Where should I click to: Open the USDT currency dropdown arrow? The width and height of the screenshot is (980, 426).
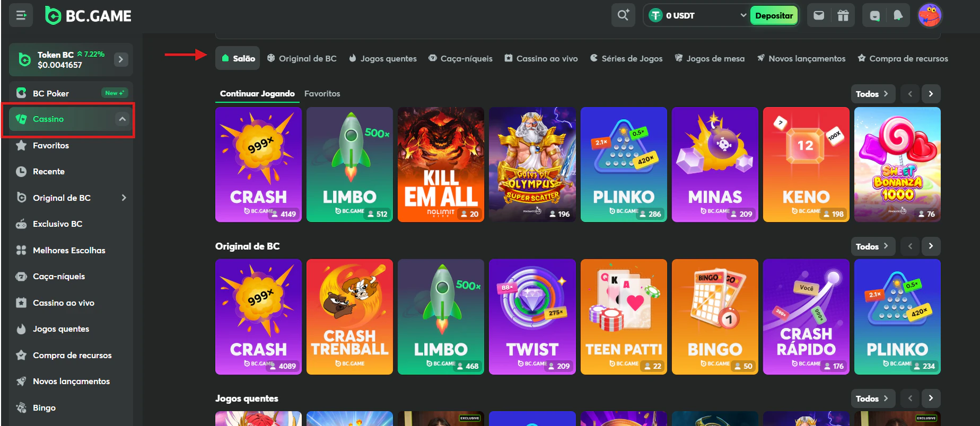click(x=743, y=15)
